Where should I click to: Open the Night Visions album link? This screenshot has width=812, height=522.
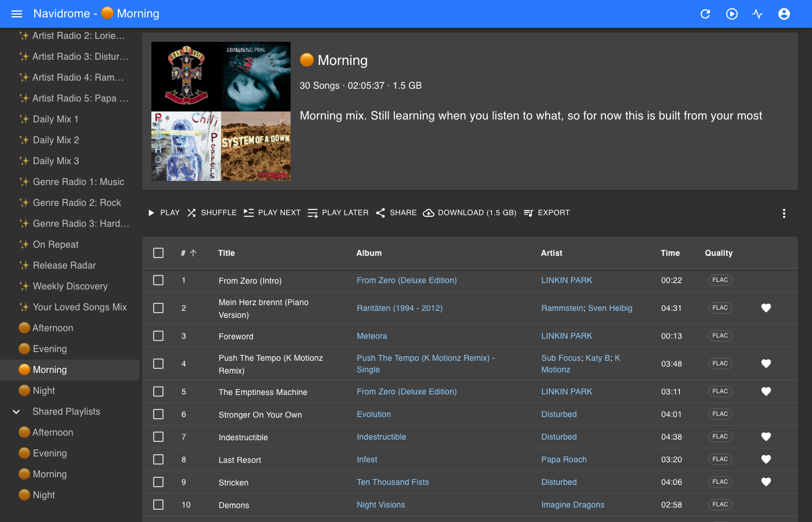(381, 505)
